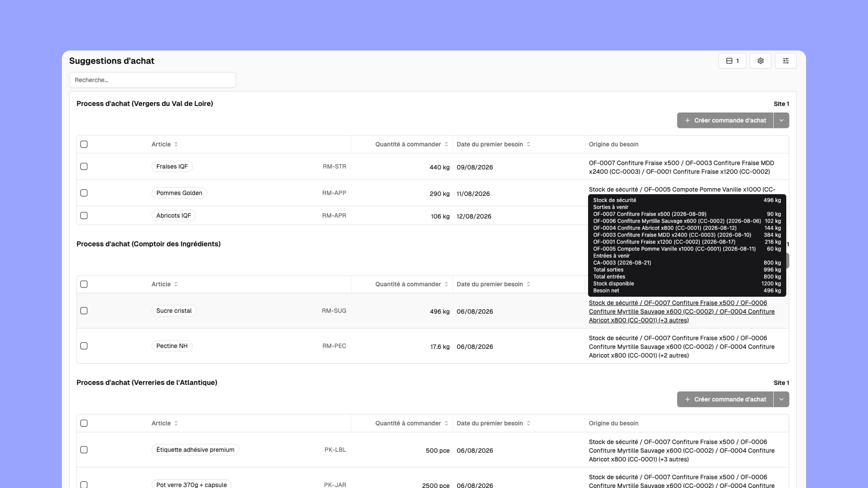Click Sucre cristal's underlined origine du besoin
This screenshot has width=868, height=488.
click(681, 312)
